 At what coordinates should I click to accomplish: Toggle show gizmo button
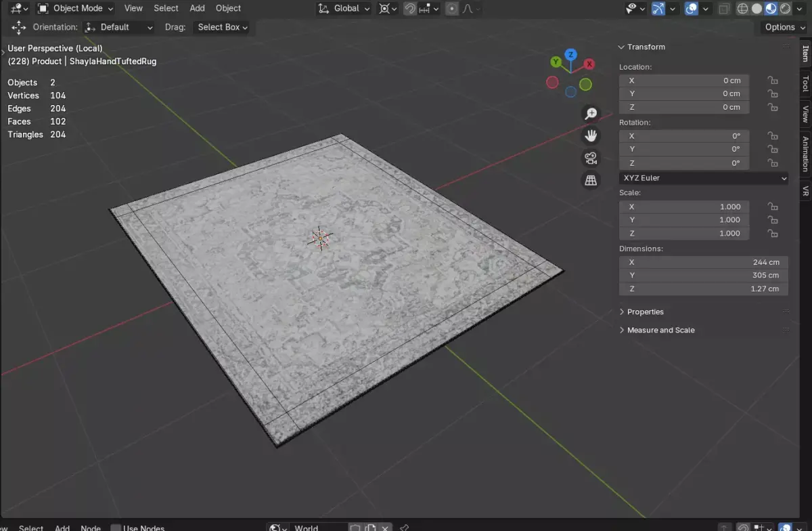[x=658, y=9]
